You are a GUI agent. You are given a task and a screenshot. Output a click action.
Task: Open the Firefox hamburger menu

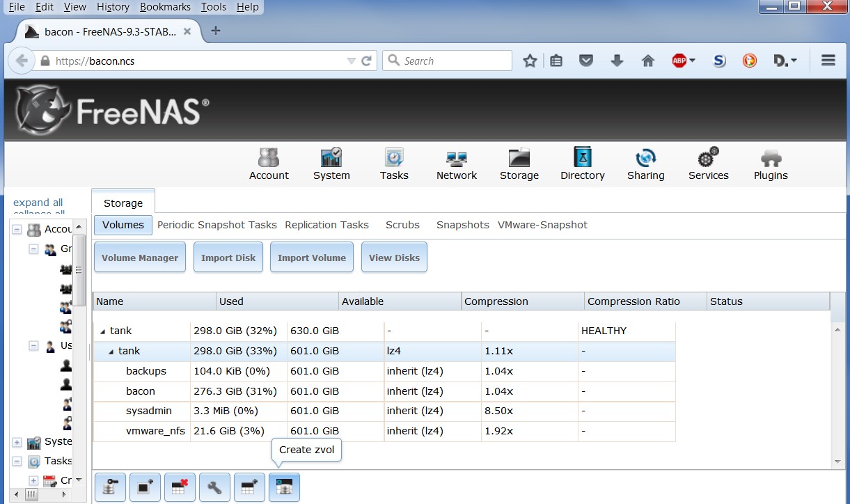pyautogui.click(x=828, y=61)
